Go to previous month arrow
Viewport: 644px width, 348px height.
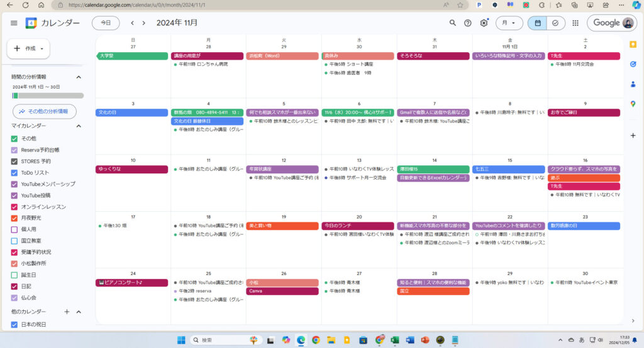coord(132,23)
